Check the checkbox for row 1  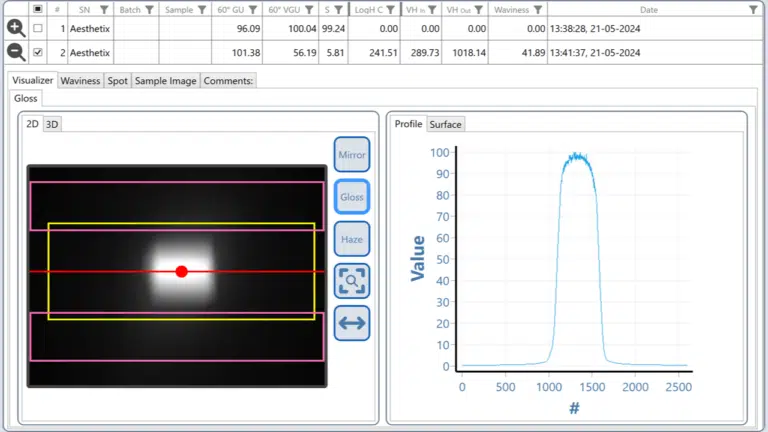[38, 29]
